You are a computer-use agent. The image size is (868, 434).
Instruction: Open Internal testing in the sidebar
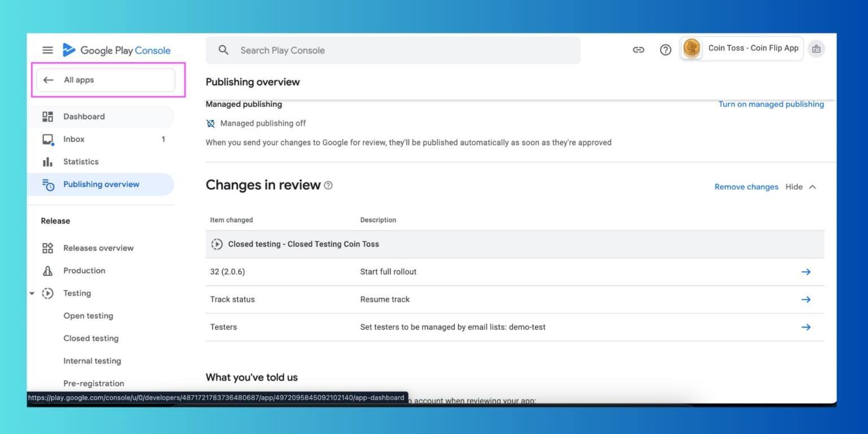click(92, 361)
